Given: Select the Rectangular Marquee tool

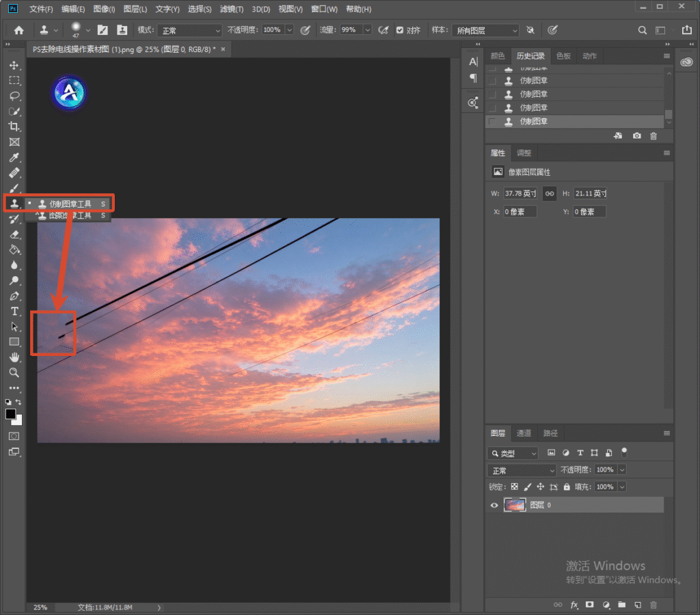Looking at the screenshot, I should coord(14,81).
